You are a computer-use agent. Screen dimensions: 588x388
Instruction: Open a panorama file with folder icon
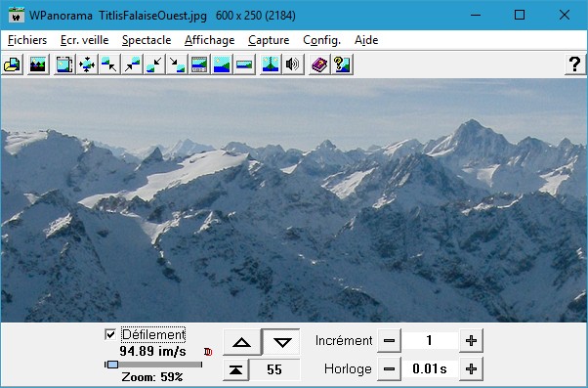pyautogui.click(x=13, y=65)
